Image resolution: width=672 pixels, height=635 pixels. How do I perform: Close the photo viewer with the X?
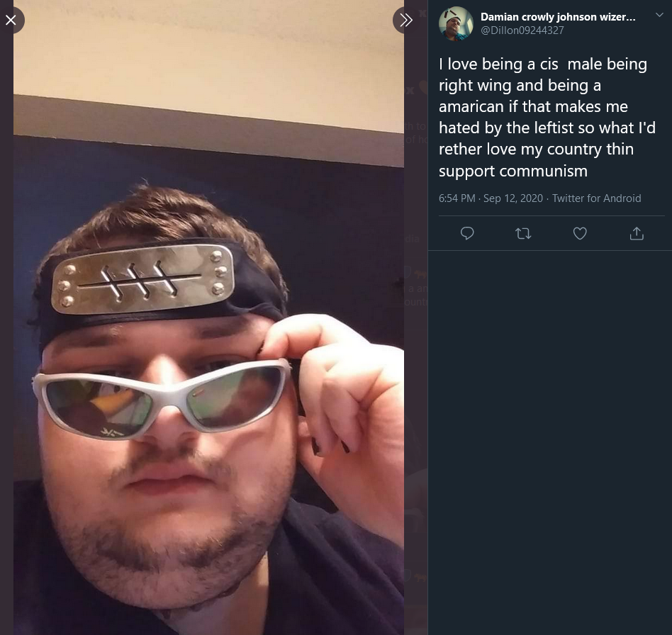(11, 20)
